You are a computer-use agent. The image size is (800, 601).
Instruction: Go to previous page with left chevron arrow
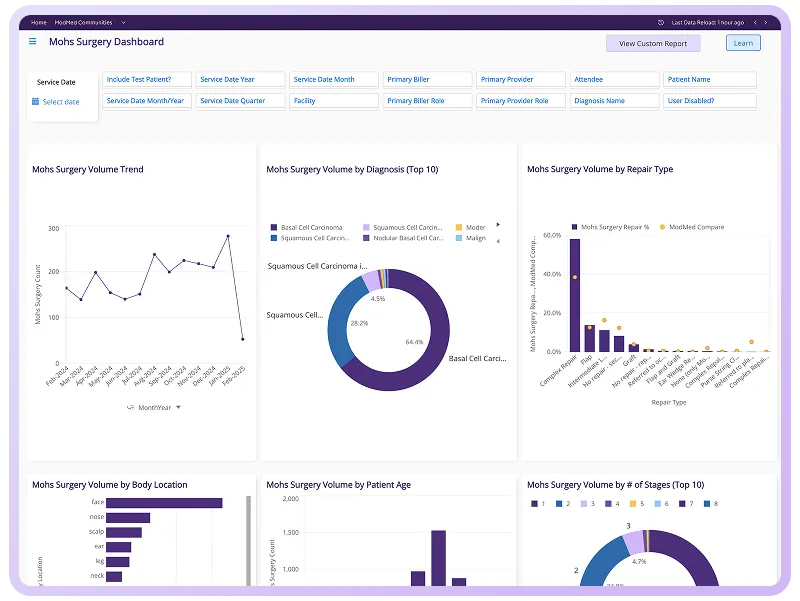(755, 22)
